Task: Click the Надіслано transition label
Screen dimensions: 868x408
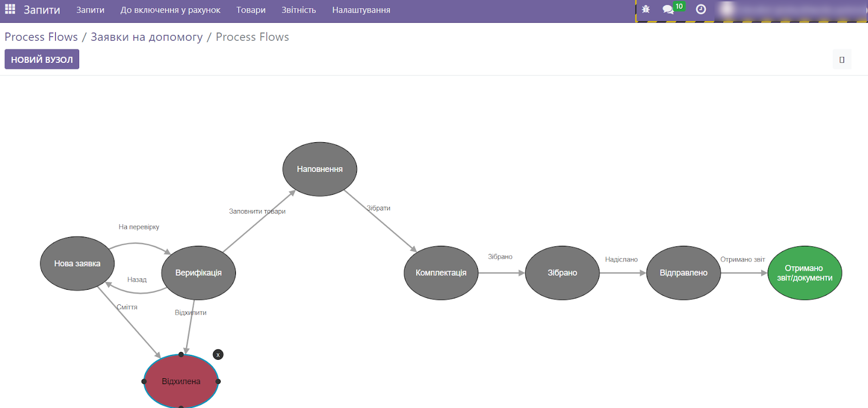Action: (x=621, y=259)
